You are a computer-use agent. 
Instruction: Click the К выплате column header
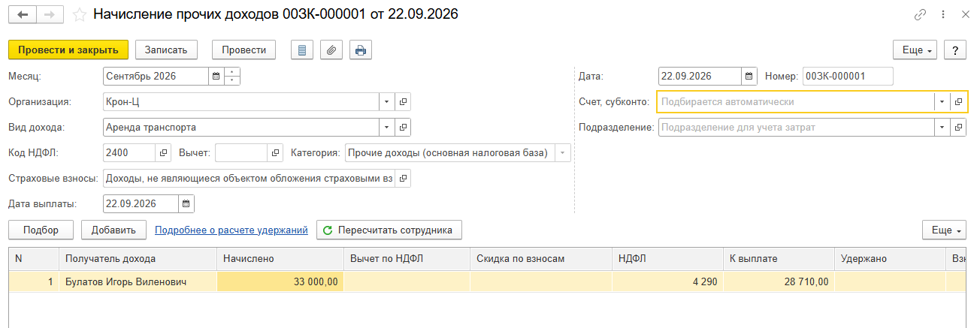point(779,258)
